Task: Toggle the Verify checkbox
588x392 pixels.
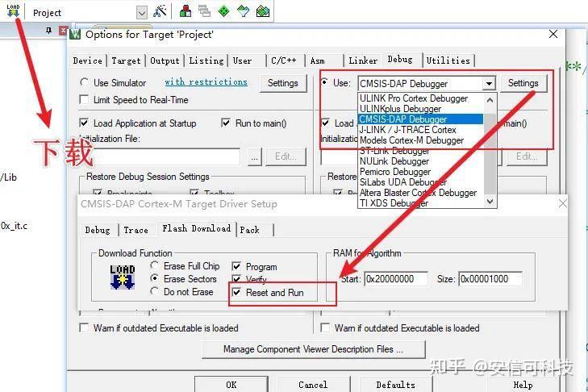Action: (236, 279)
